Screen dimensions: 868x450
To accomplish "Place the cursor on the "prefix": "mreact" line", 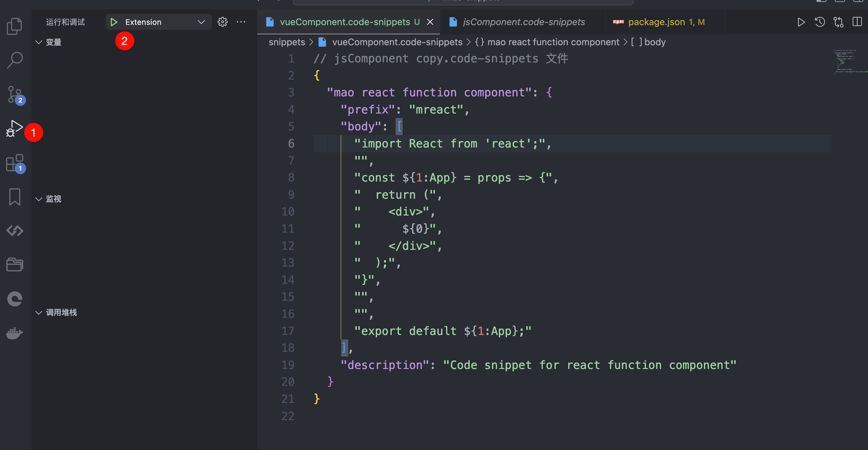I will [405, 110].
